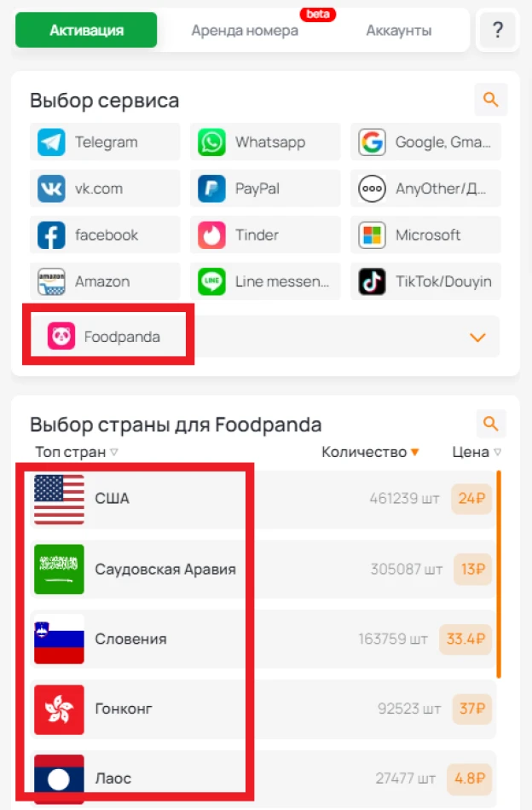
Task: Open help with the question mark button
Action: coord(497,30)
